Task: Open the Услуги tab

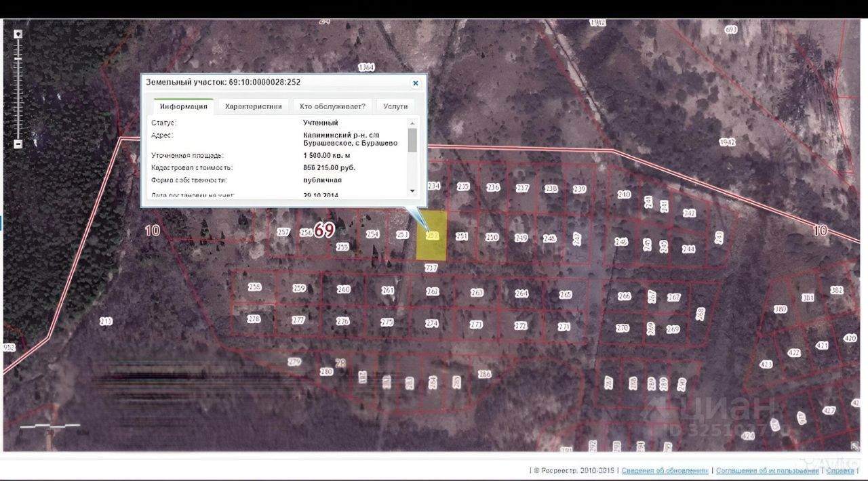Action: tap(395, 106)
